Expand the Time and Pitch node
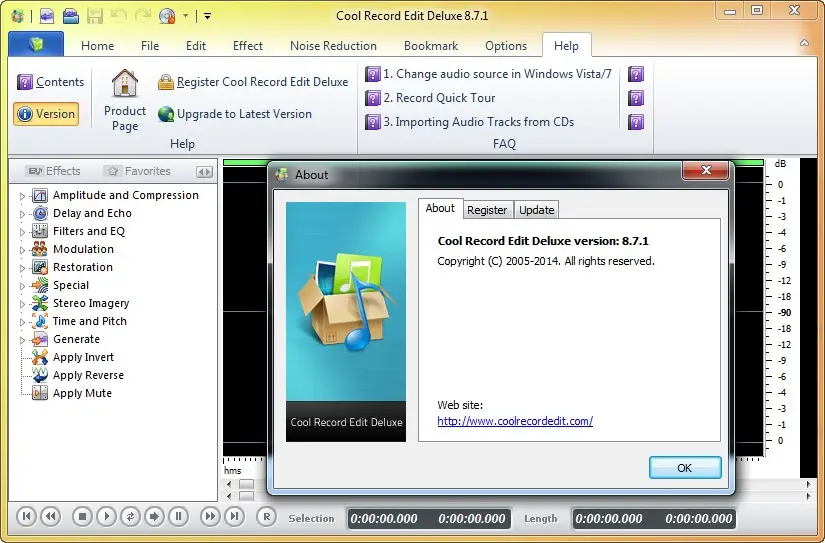Screen dimensions: 825x543 tap(22, 321)
